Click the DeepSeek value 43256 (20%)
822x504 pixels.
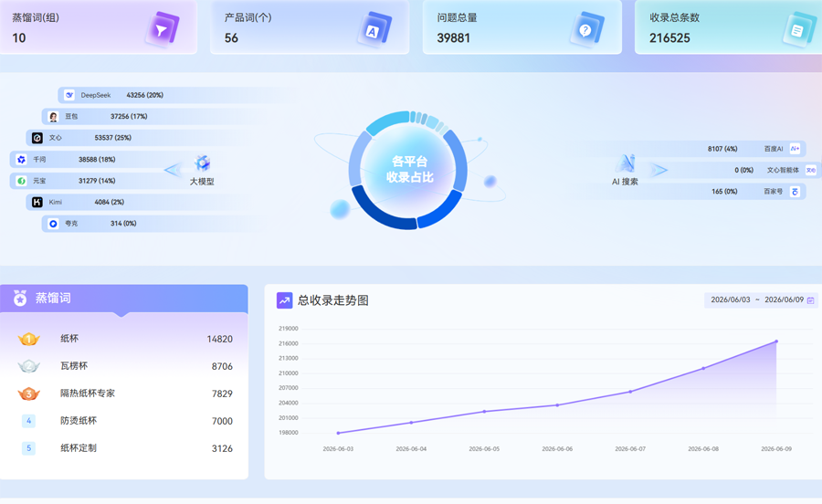144,95
